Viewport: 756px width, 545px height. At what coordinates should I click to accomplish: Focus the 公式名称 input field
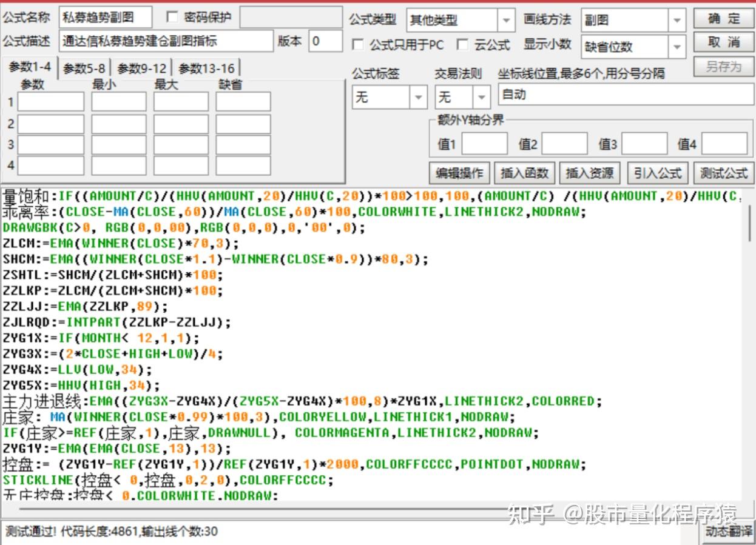coord(106,18)
